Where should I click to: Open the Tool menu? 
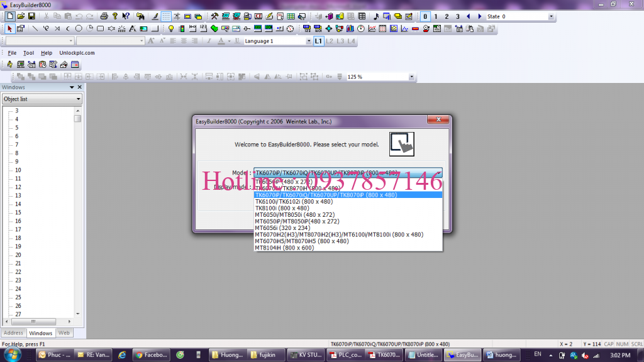coord(28,53)
